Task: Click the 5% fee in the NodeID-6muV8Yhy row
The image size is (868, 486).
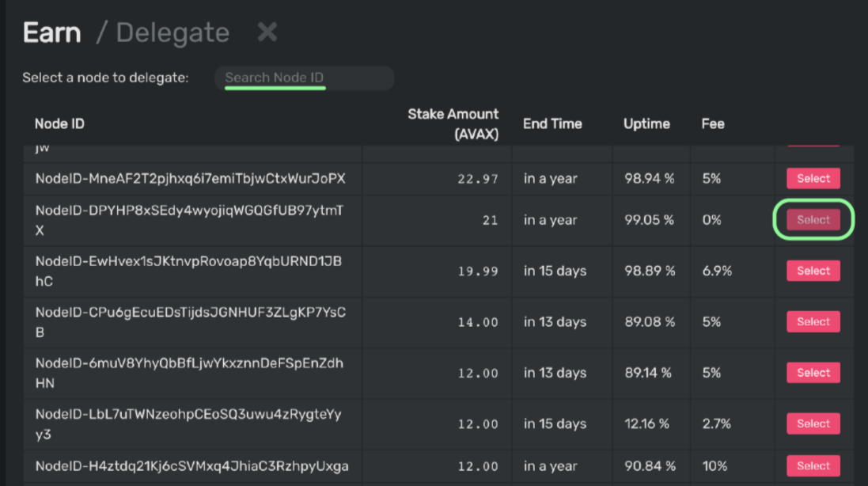Action: coord(711,373)
